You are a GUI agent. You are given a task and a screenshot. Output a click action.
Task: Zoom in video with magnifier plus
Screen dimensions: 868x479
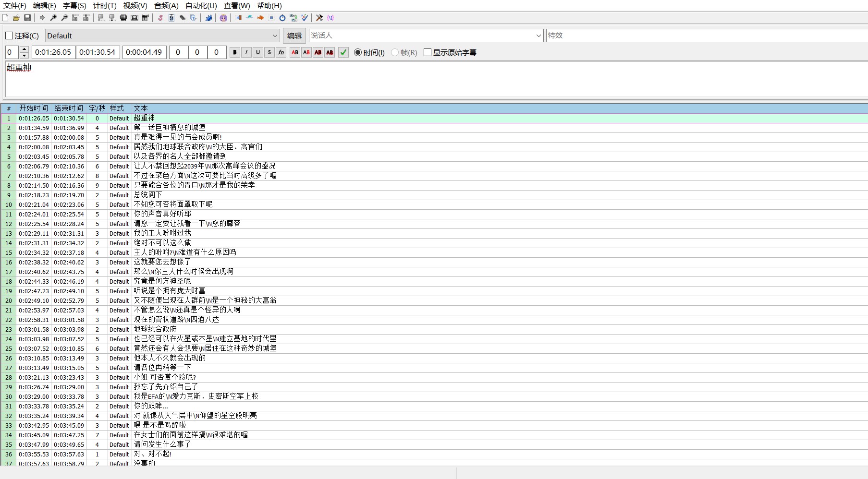pyautogui.click(x=53, y=18)
